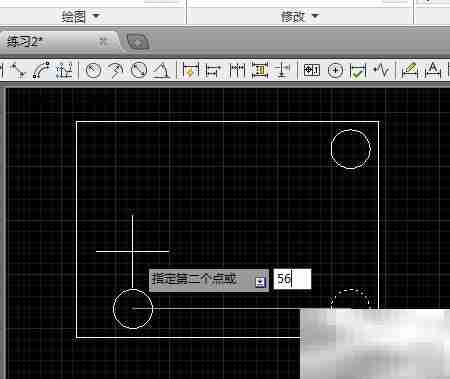
Task: Select the Jogged radius dimension tool
Action: tap(115, 70)
